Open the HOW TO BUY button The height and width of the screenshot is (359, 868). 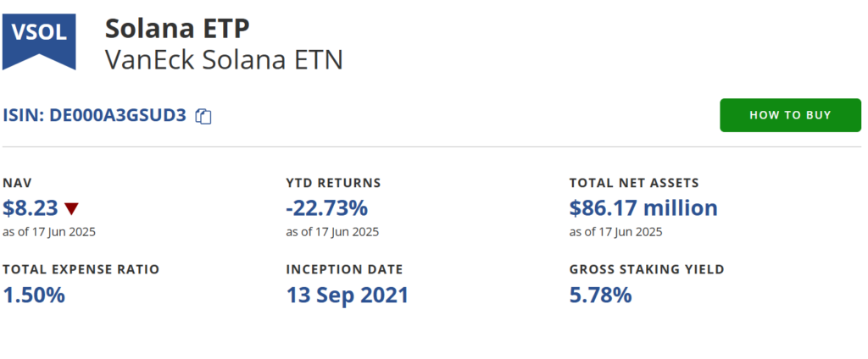[791, 115]
